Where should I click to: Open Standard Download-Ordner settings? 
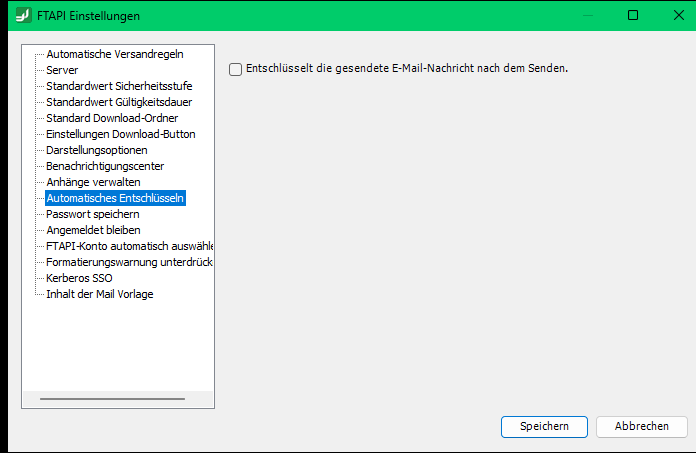pyautogui.click(x=112, y=118)
